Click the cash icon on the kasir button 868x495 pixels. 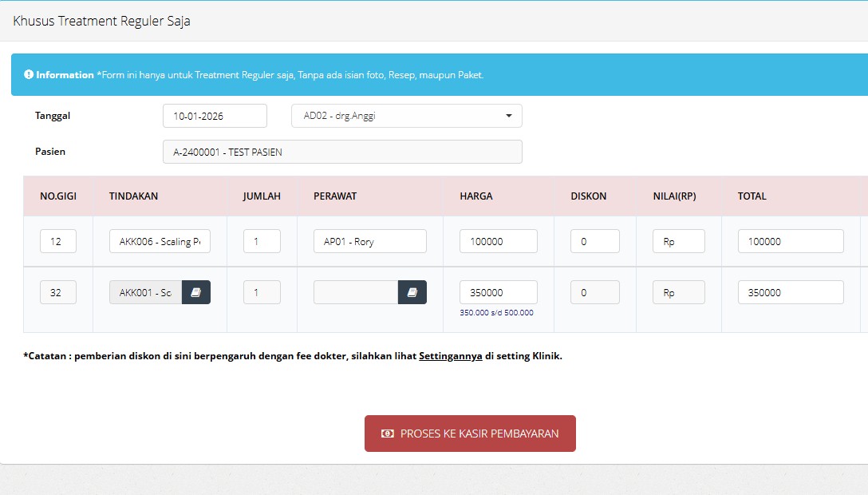point(389,434)
